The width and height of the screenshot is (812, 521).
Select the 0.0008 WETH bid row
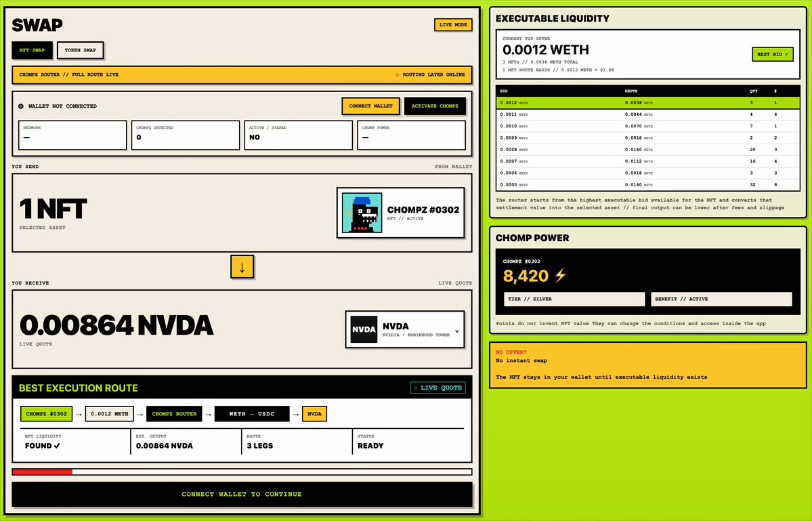click(648, 149)
